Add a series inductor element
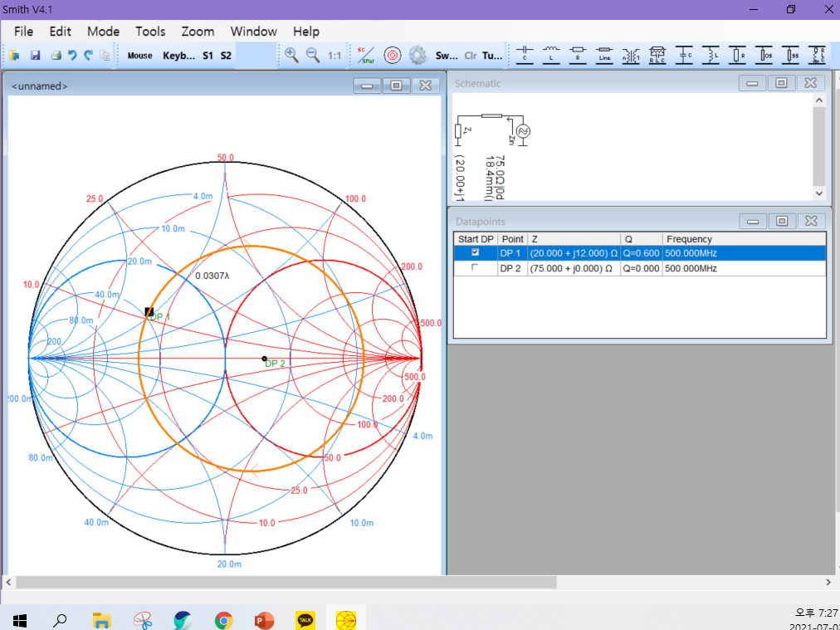This screenshot has height=630, width=840. 551,55
